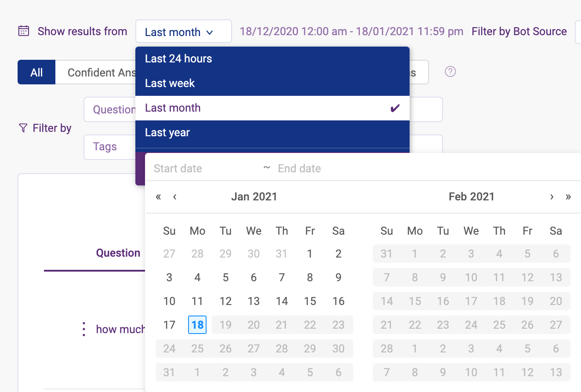
Task: Choose Last 24 hours option
Action: pos(272,59)
